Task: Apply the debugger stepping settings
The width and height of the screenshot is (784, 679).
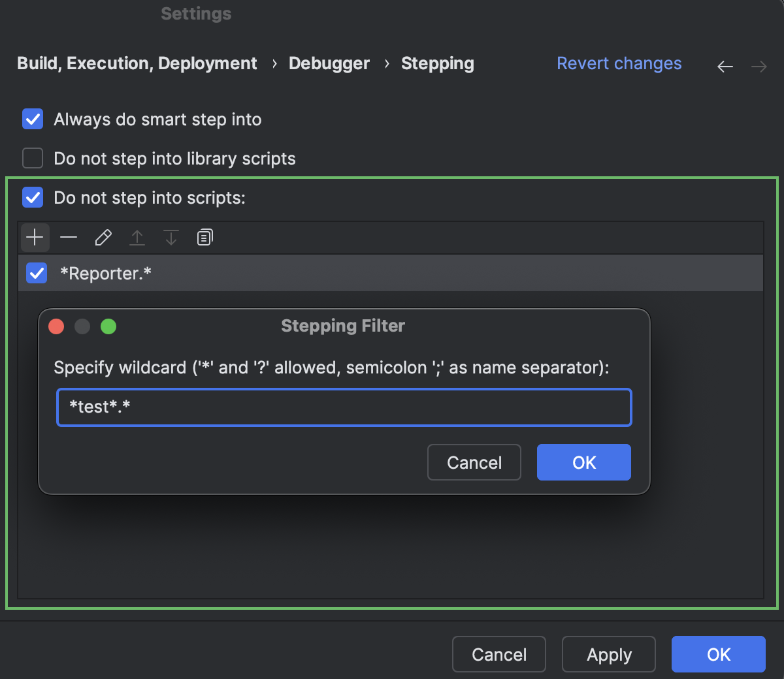Action: [608, 654]
